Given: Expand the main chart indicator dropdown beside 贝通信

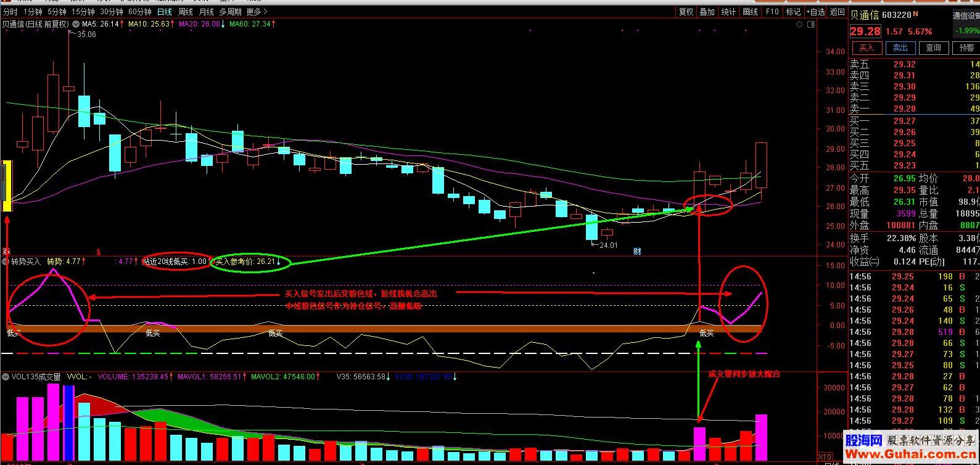Looking at the screenshot, I should 76,24.
